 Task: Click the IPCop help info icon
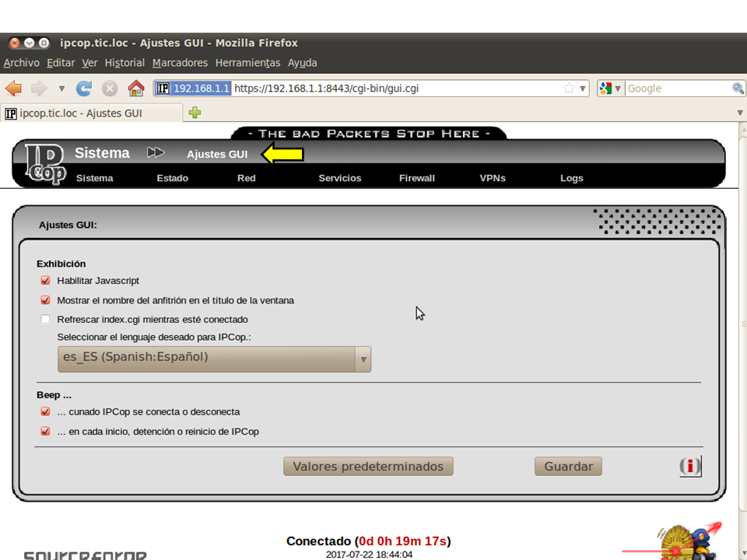[689, 466]
